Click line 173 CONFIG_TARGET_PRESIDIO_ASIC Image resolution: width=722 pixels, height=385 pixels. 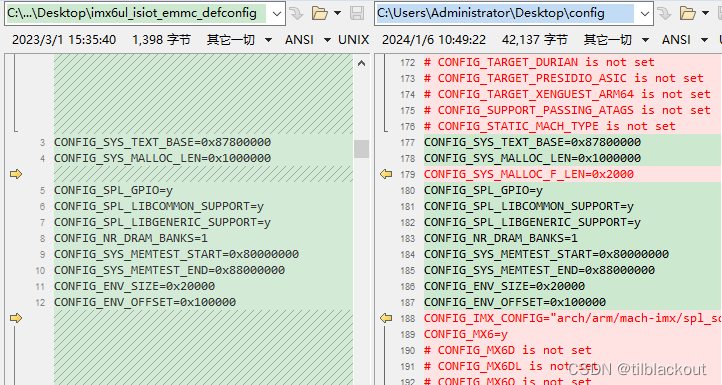[x=564, y=78]
